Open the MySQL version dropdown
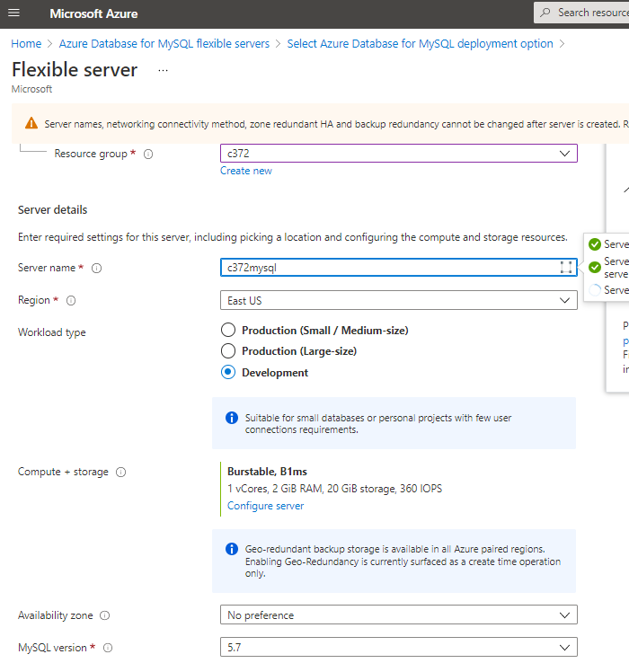 [x=399, y=647]
